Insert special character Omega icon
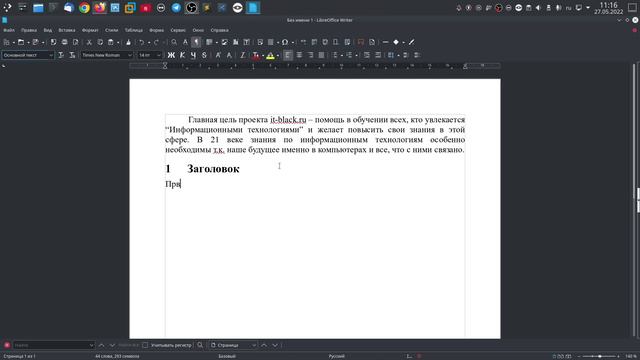Image resolution: width=640 pixels, height=360 pixels. coord(285,42)
